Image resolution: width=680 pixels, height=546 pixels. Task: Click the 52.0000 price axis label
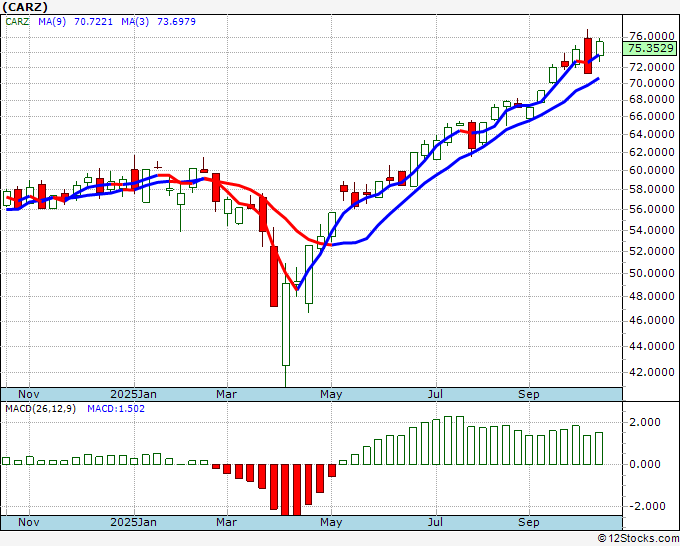tap(652, 251)
